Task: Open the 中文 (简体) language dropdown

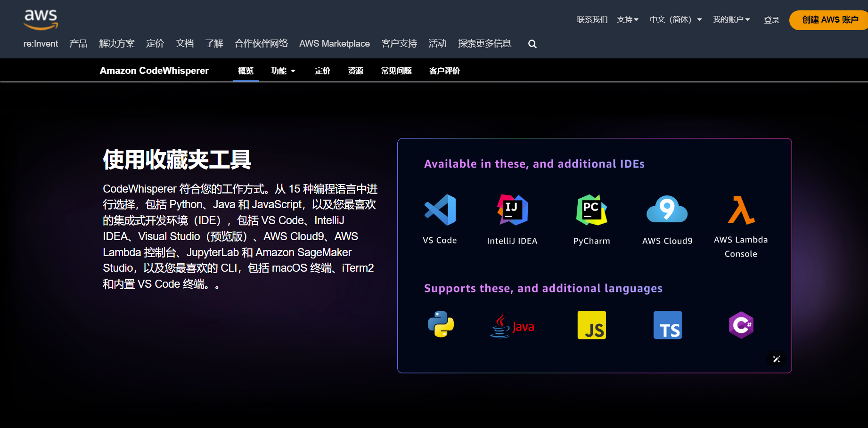Action: coord(676,20)
